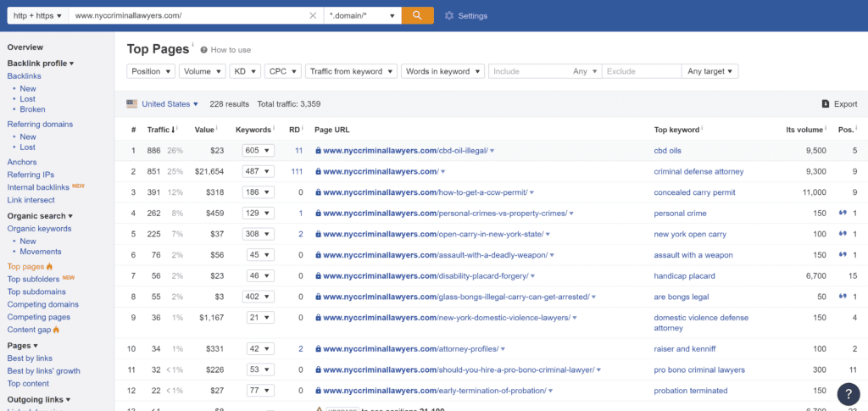The height and width of the screenshot is (411, 868).
Task: Open the *.domain/* mode dropdown
Action: pyautogui.click(x=362, y=15)
